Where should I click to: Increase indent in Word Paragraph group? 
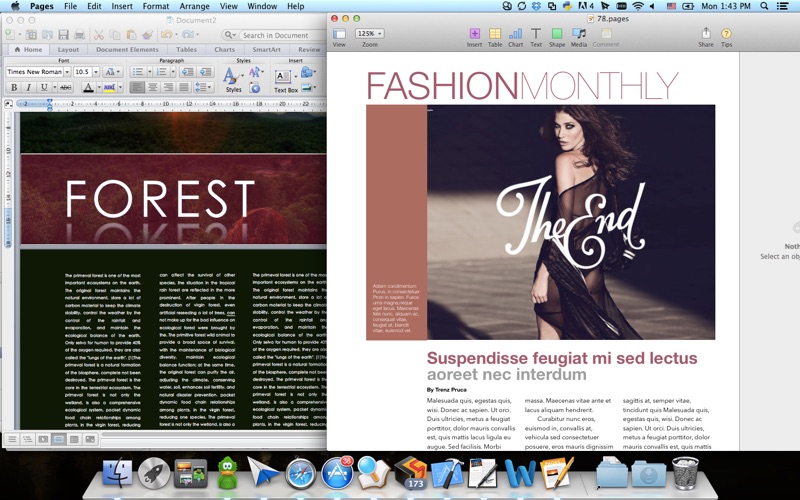[x=206, y=72]
